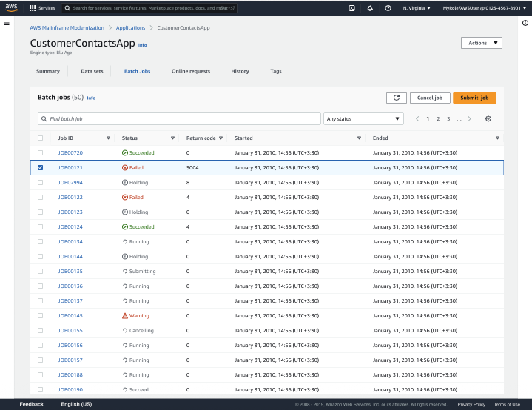Screen dimensions: 532x410
Task: Click the Holding status icon for JOB02994
Action: pos(125,183)
